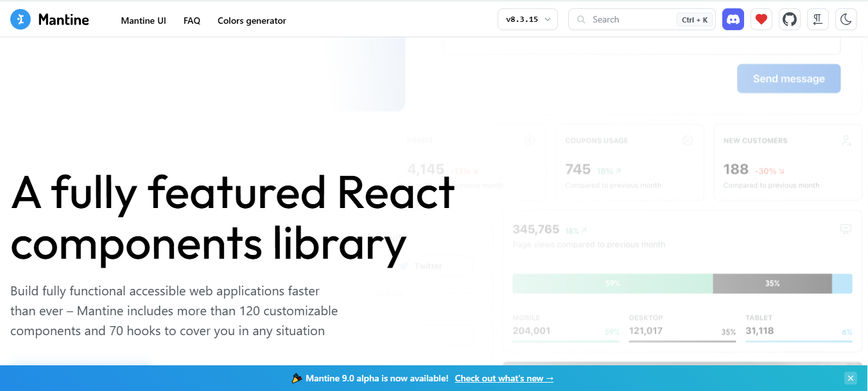Go to the FAQ nav link
The width and height of the screenshot is (868, 391).
(x=192, y=21)
